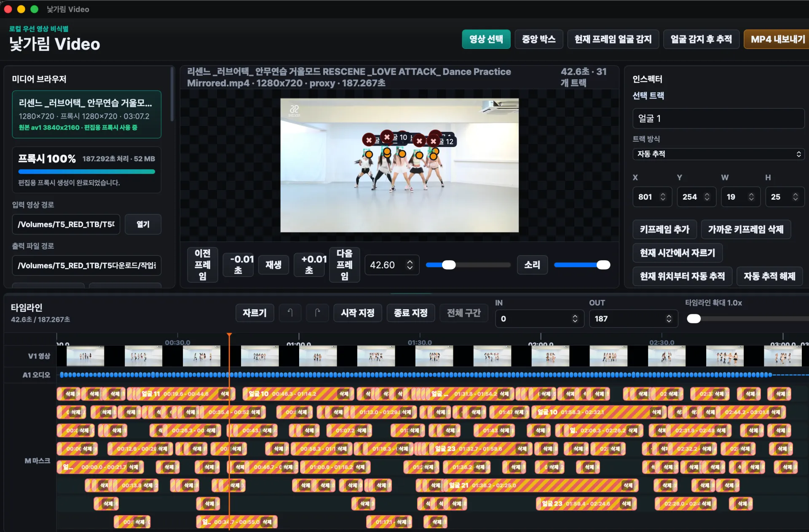Remove face 12 via its red X marker

pyautogui.click(x=433, y=141)
